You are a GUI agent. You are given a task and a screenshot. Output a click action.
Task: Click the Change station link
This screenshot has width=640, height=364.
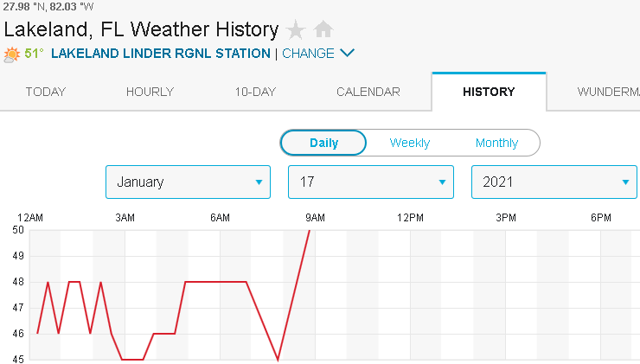pyautogui.click(x=308, y=54)
